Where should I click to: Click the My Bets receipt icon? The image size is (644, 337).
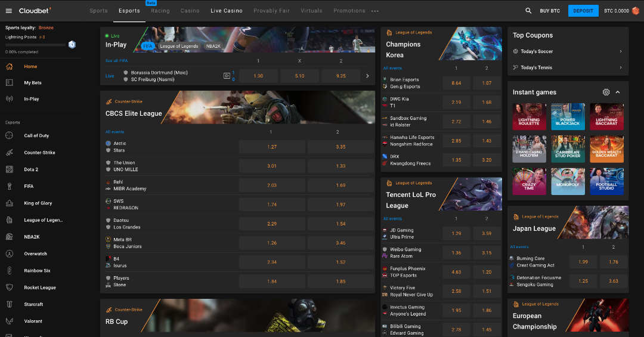(10, 82)
